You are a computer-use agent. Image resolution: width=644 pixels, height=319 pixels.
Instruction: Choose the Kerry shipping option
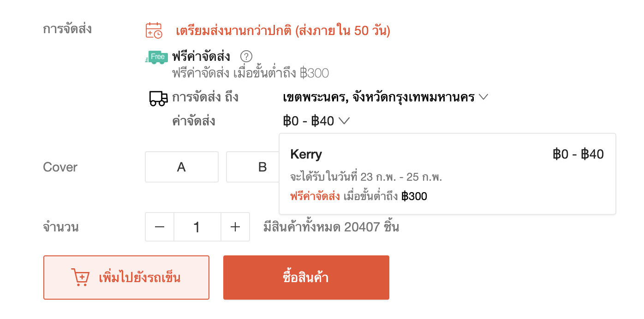pyautogui.click(x=447, y=154)
